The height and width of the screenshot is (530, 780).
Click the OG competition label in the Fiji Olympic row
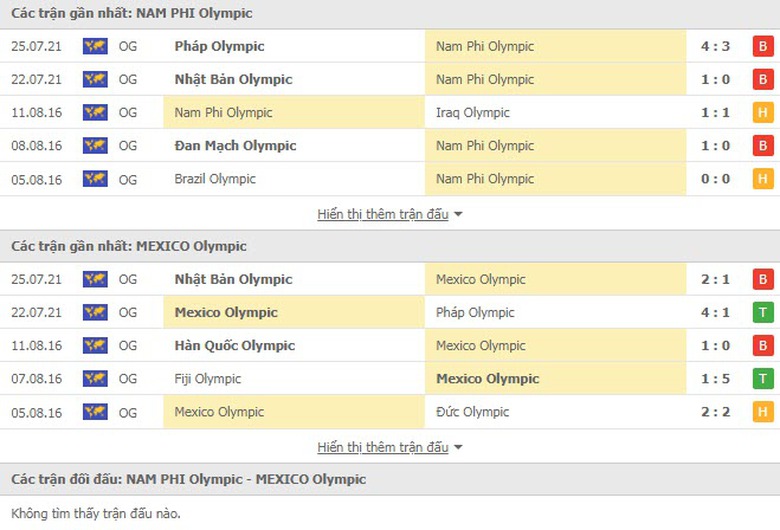click(x=128, y=379)
